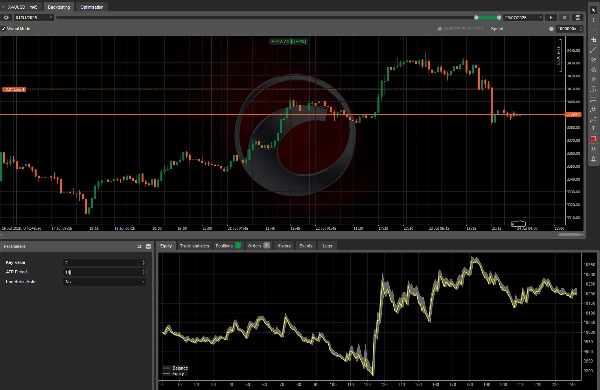Open the speed value dropdown at top right

coord(569,29)
